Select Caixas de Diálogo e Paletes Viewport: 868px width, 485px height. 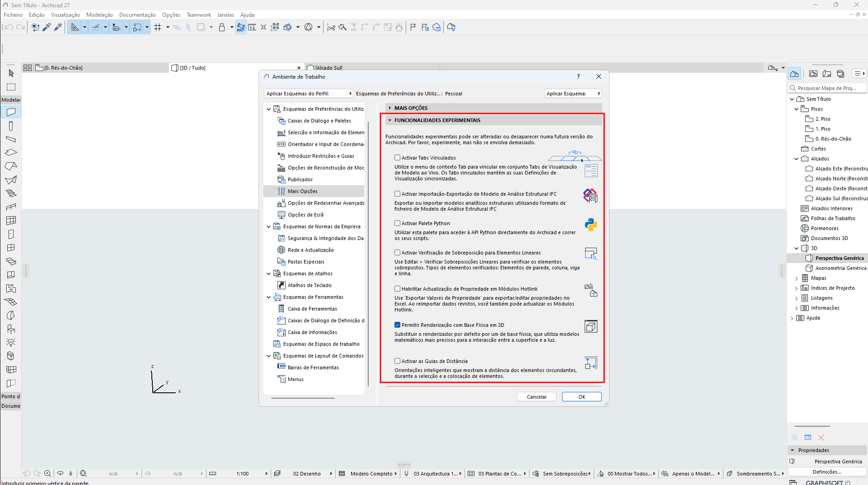tap(319, 121)
